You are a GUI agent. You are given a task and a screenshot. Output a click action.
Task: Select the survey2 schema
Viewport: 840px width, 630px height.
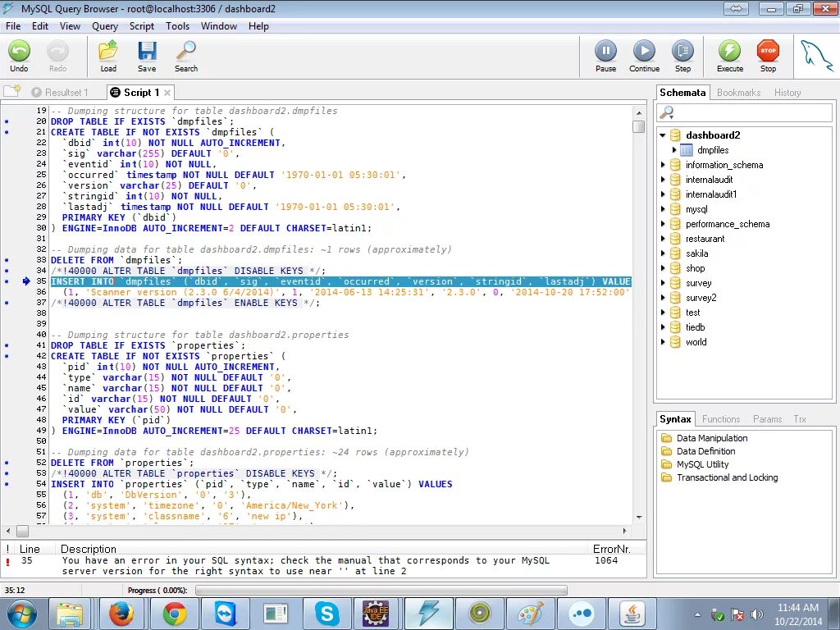click(x=701, y=297)
